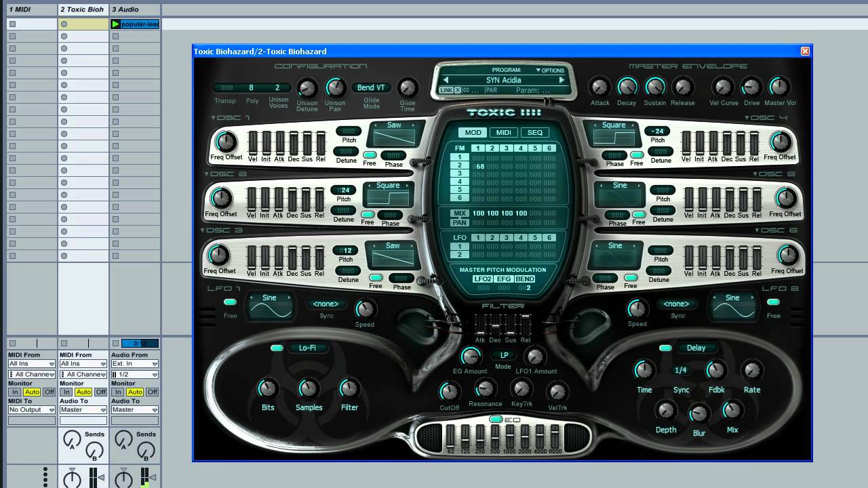Toggle the Delay effect on/off LED
The height and width of the screenshot is (488, 868).
pos(665,348)
